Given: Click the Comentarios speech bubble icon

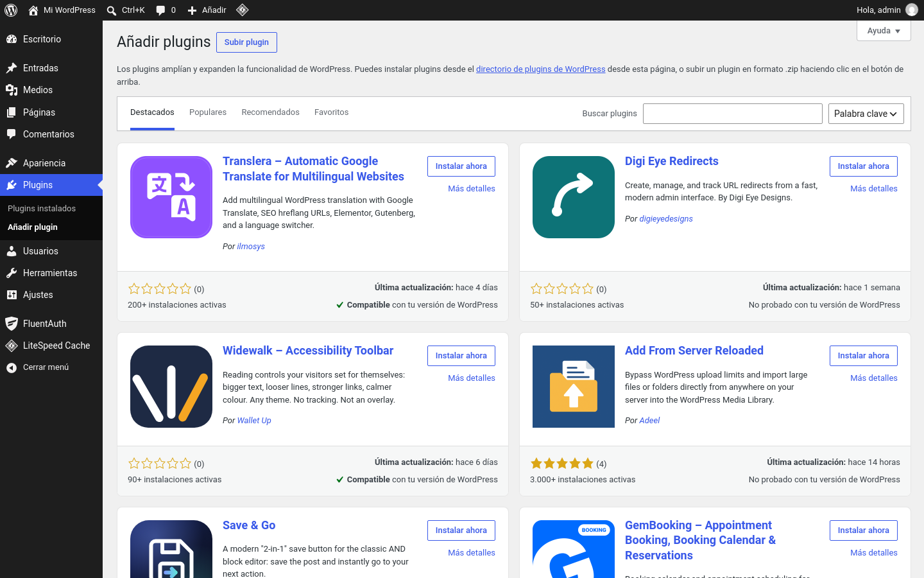Looking at the screenshot, I should tap(12, 134).
